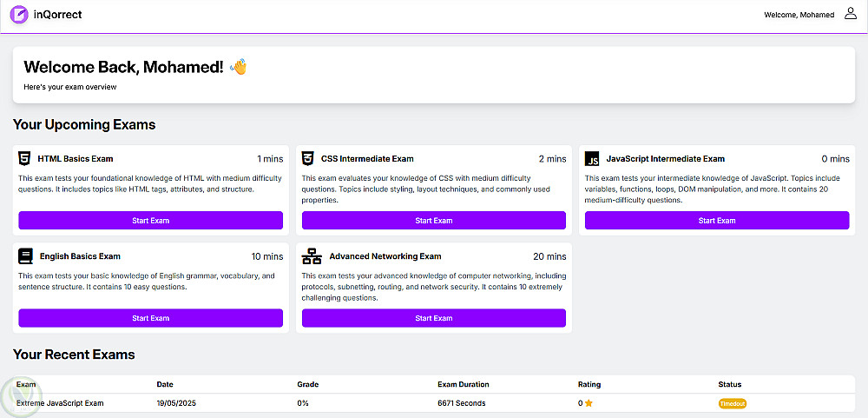Click the Welcome Back, Mohamed! heading
The width and height of the screenshot is (868, 418).
[123, 67]
